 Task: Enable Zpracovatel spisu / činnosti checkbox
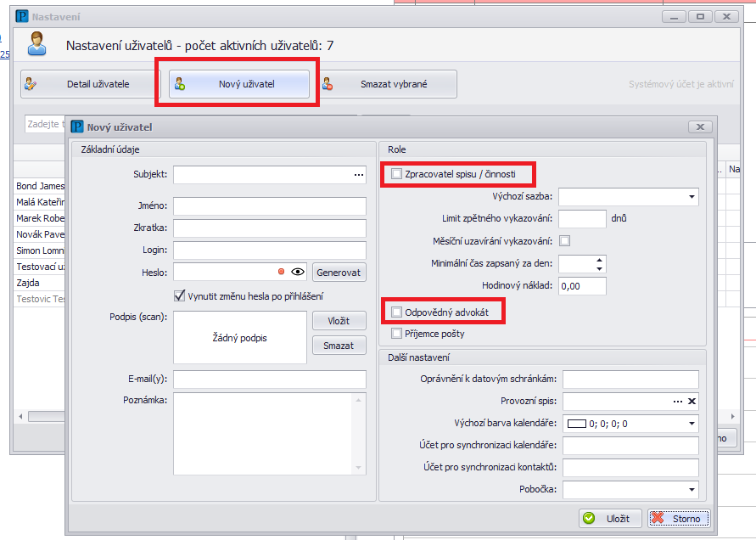pyautogui.click(x=396, y=174)
